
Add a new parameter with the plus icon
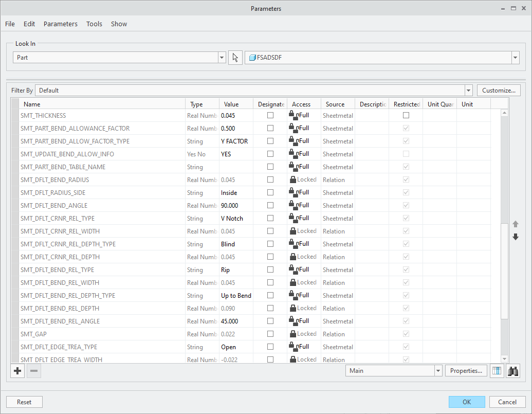tap(17, 370)
